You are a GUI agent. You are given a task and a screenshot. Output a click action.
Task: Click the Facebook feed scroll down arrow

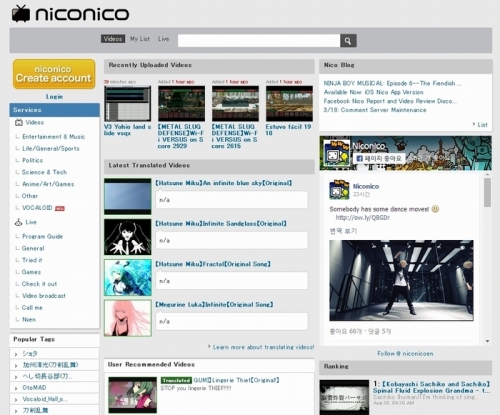tap(487, 341)
